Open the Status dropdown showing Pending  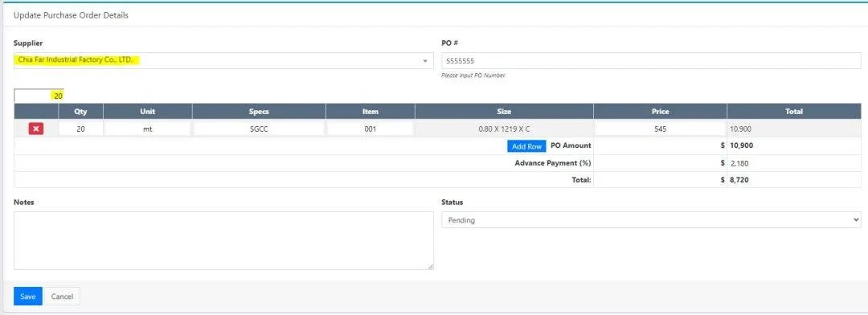651,220
